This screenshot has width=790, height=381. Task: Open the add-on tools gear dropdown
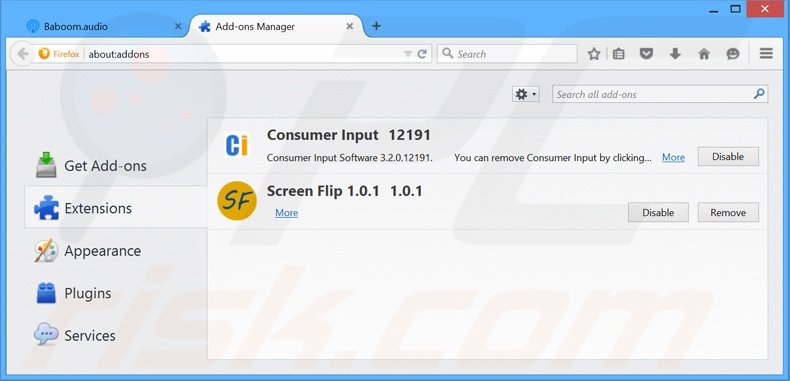pyautogui.click(x=525, y=94)
